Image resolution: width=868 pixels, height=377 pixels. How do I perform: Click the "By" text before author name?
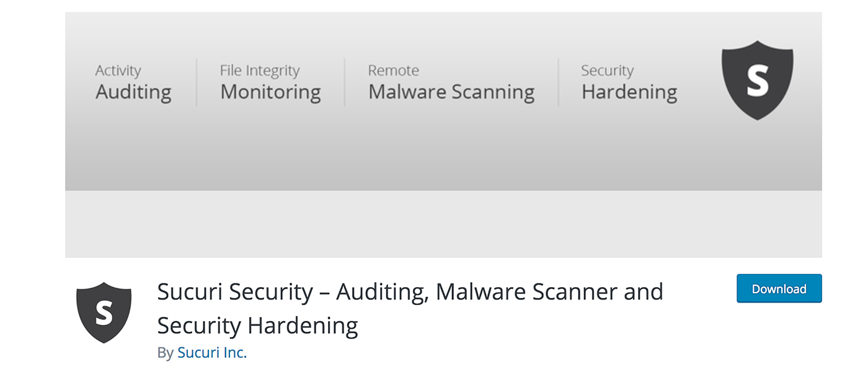pyautogui.click(x=165, y=353)
